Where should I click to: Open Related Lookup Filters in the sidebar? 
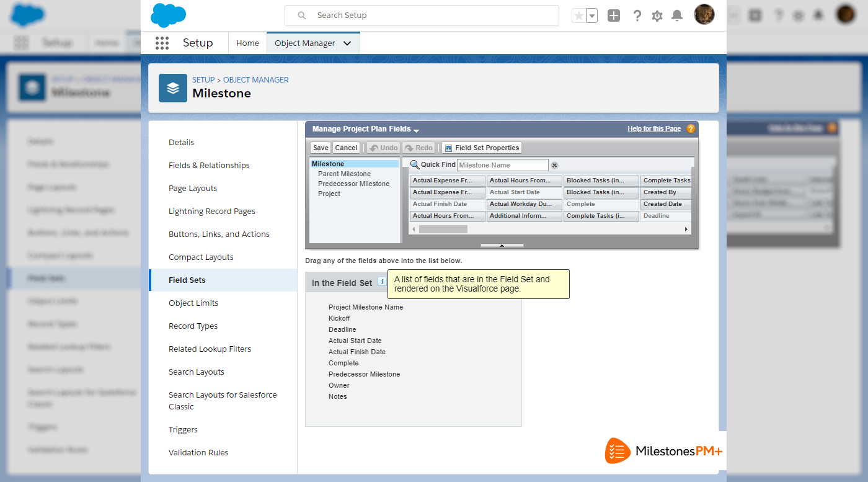point(210,349)
